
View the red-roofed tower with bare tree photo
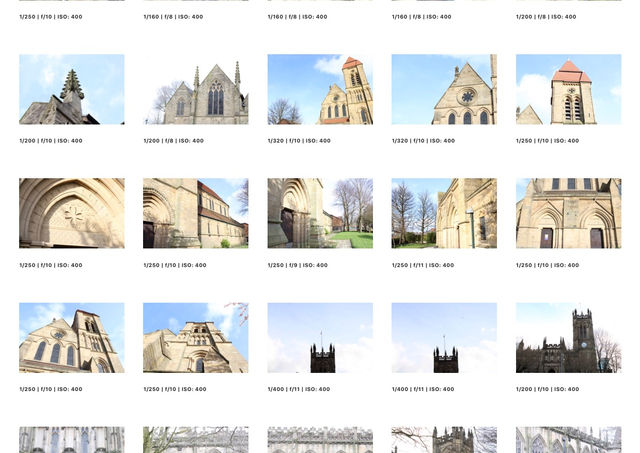[x=320, y=89]
